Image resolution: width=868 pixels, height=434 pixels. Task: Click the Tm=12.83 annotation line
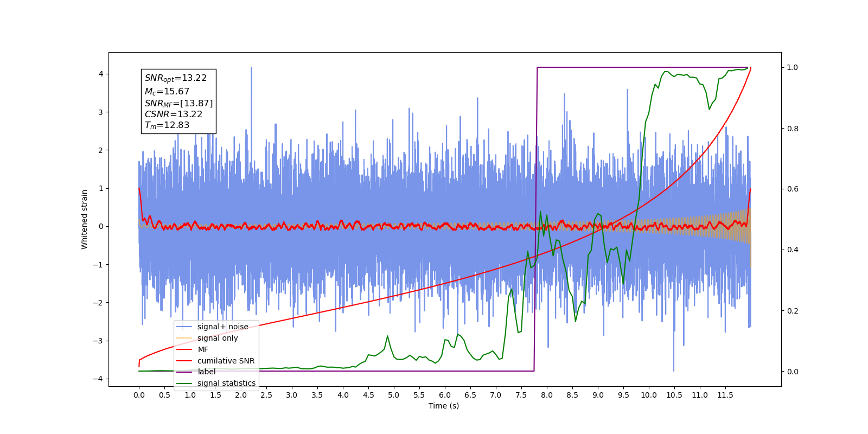point(167,125)
